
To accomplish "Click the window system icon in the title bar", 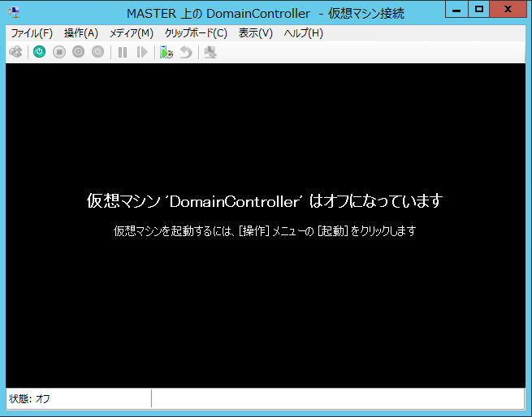I will 14,12.
